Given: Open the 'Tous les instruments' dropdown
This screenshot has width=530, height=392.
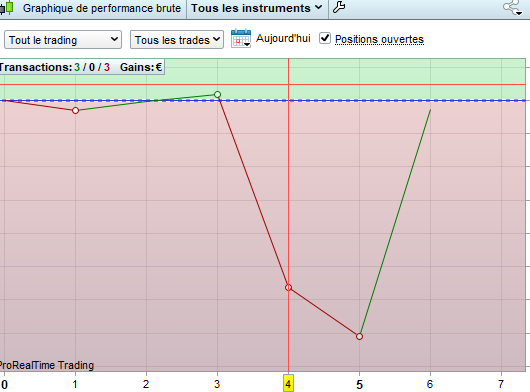Looking at the screenshot, I should [257, 8].
